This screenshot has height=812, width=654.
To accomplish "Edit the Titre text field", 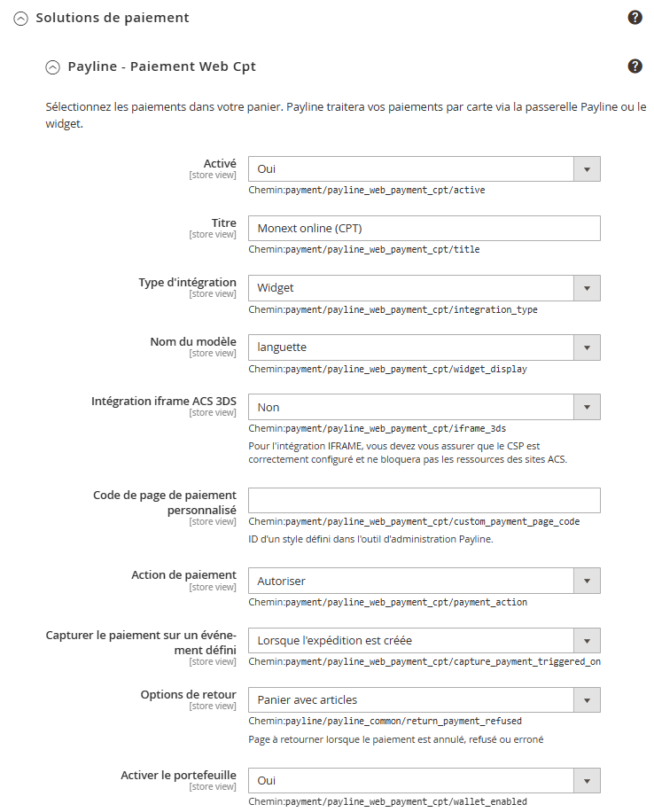I will 424,228.
